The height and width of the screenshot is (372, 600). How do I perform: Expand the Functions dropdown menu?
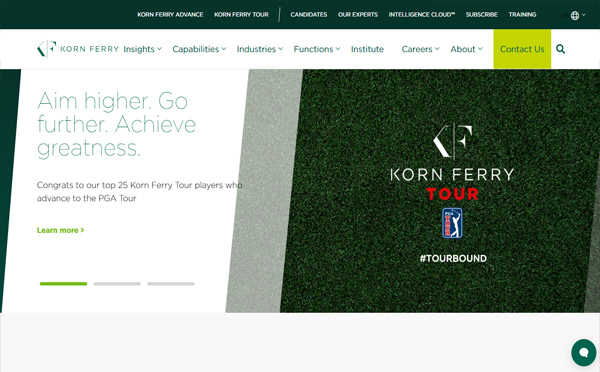click(316, 49)
